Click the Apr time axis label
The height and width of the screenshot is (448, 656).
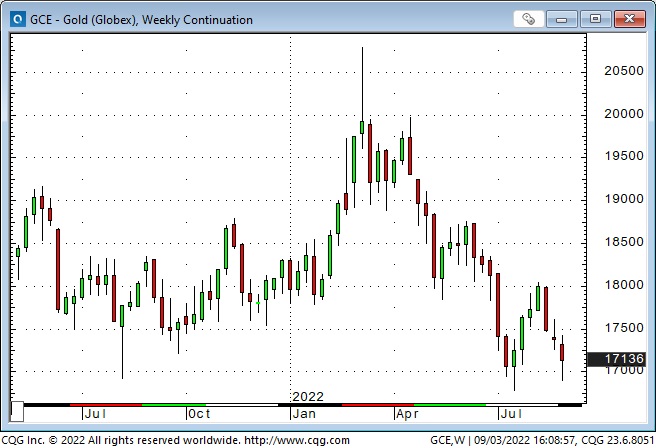point(407,414)
